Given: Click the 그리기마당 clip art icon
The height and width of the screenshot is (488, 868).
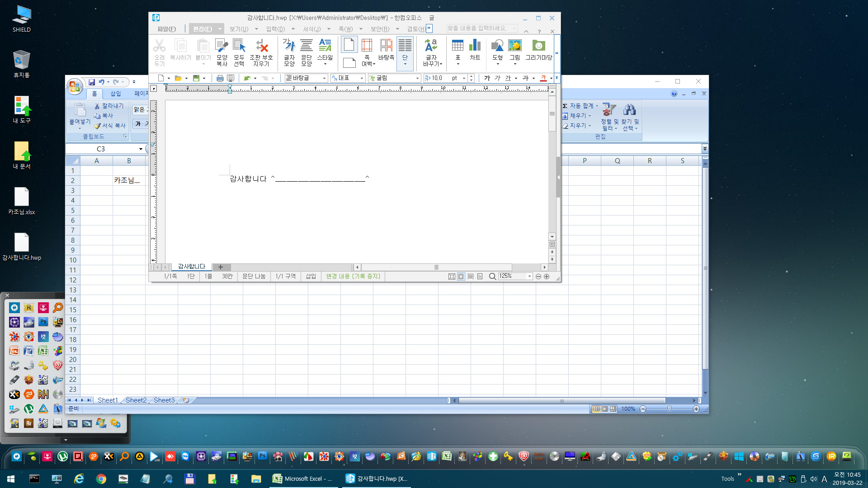Looking at the screenshot, I should click(x=539, y=50).
